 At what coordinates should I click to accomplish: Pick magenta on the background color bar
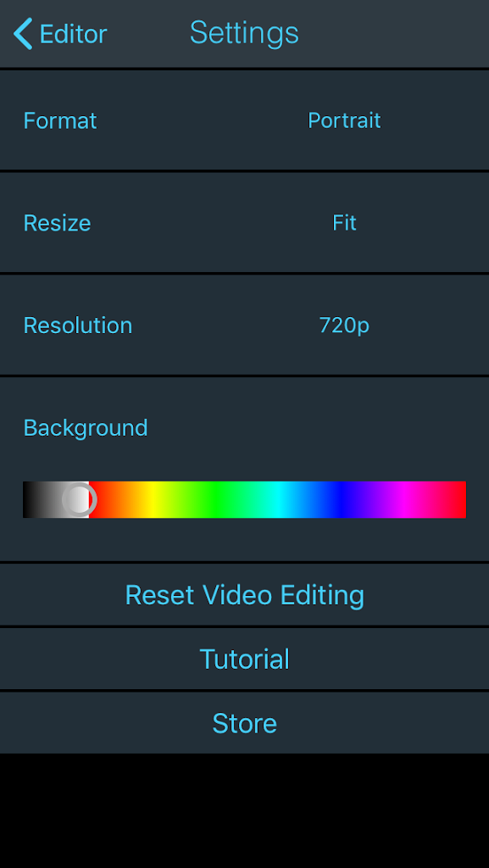(x=403, y=499)
